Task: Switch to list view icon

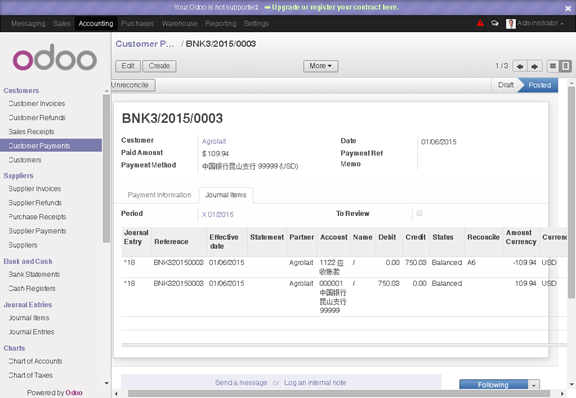Action: 552,66
